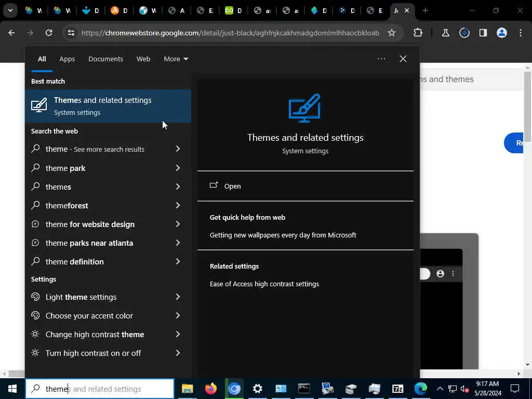Viewport: 532px width, 399px height.
Task: Open 7-Zip from the taskbar
Action: [397, 389]
